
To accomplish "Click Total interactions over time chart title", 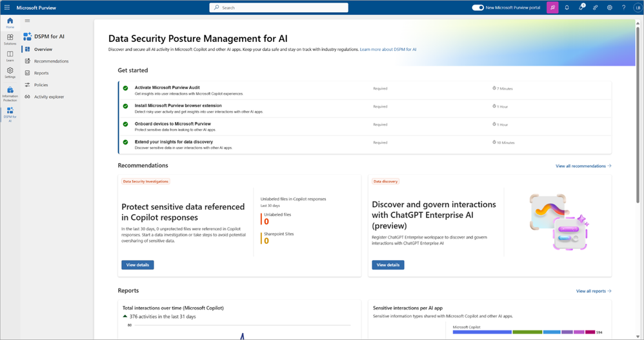I will 173,308.
